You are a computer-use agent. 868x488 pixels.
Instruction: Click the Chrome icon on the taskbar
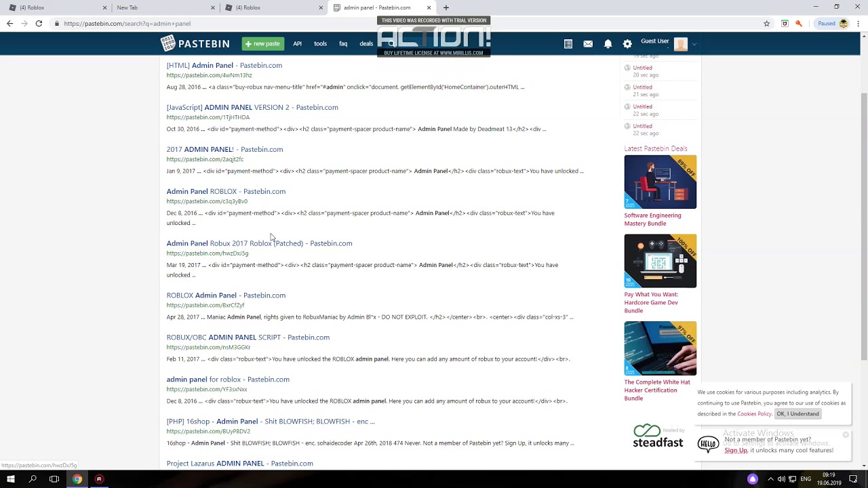click(x=77, y=479)
